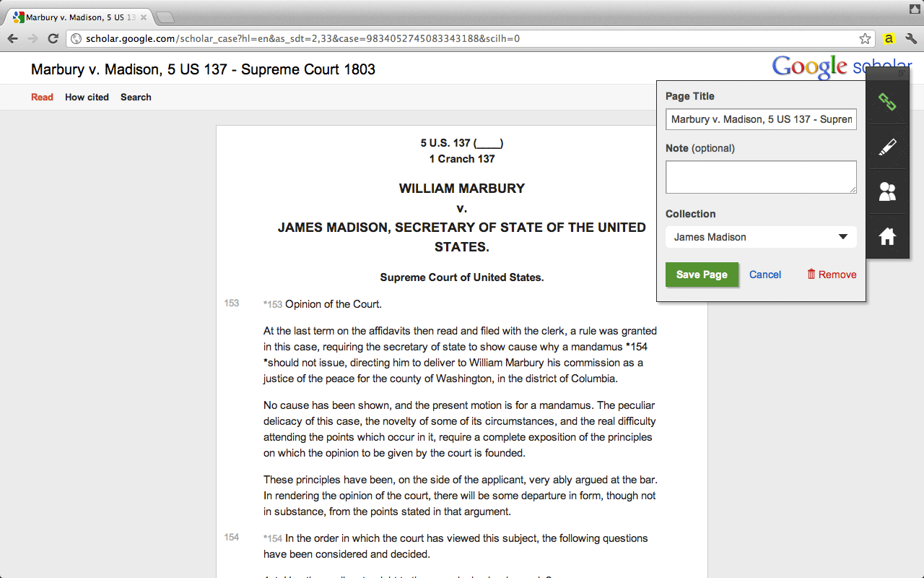Click Remove with the trash icon
The height and width of the screenshot is (578, 924).
pyautogui.click(x=832, y=275)
